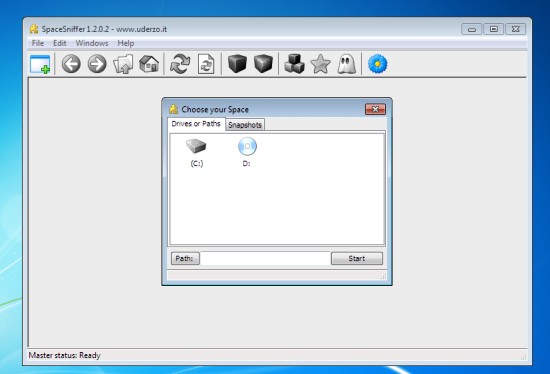Click the Choose your Space dialog icon
Image resolution: width=550 pixels, height=374 pixels.
point(174,109)
